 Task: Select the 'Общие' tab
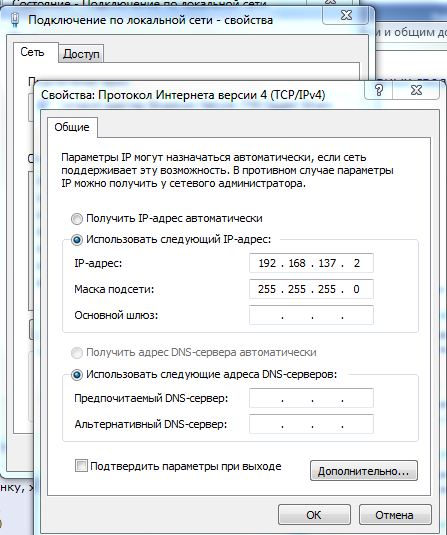tap(72, 127)
